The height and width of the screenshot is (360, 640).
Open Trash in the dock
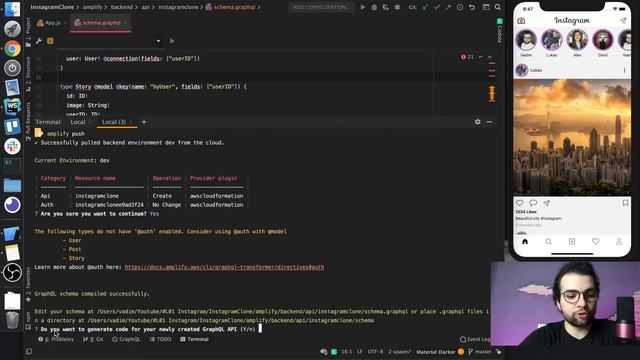[x=12, y=320]
